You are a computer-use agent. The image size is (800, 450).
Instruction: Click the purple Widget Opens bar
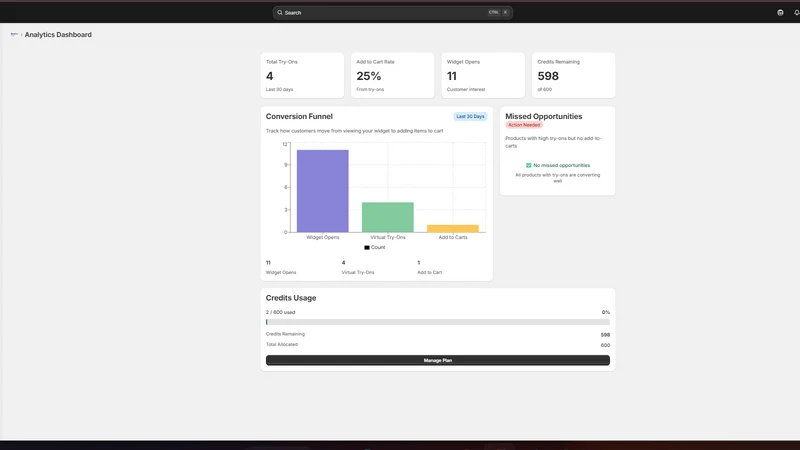[322, 191]
